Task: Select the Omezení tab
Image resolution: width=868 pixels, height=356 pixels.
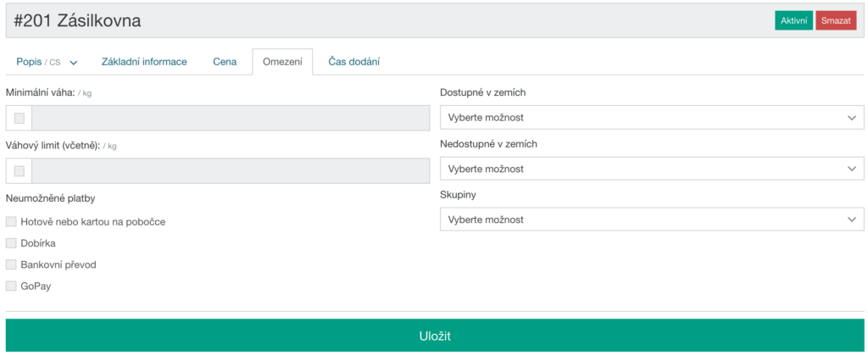Action: (282, 62)
